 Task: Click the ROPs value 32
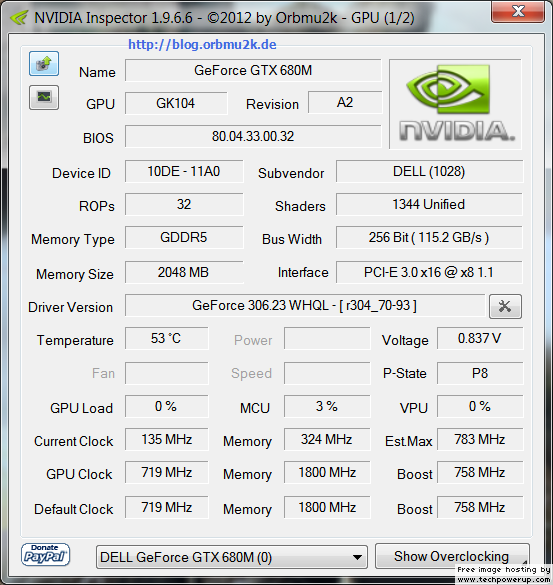click(x=184, y=204)
